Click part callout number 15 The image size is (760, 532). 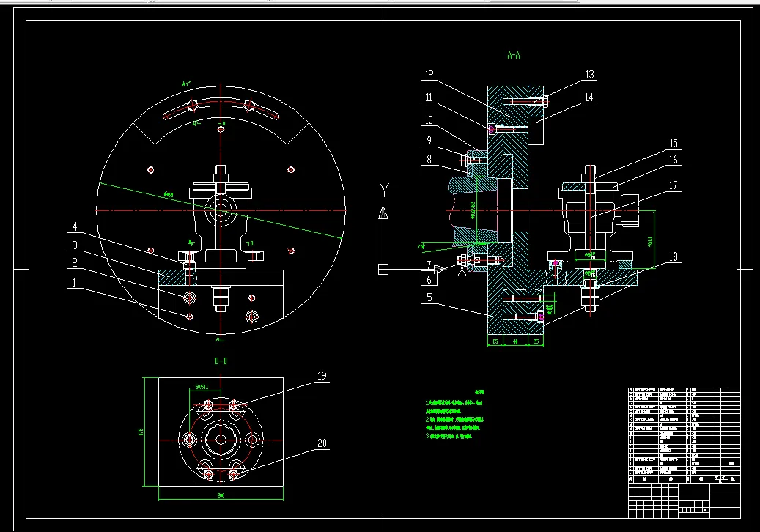(674, 144)
